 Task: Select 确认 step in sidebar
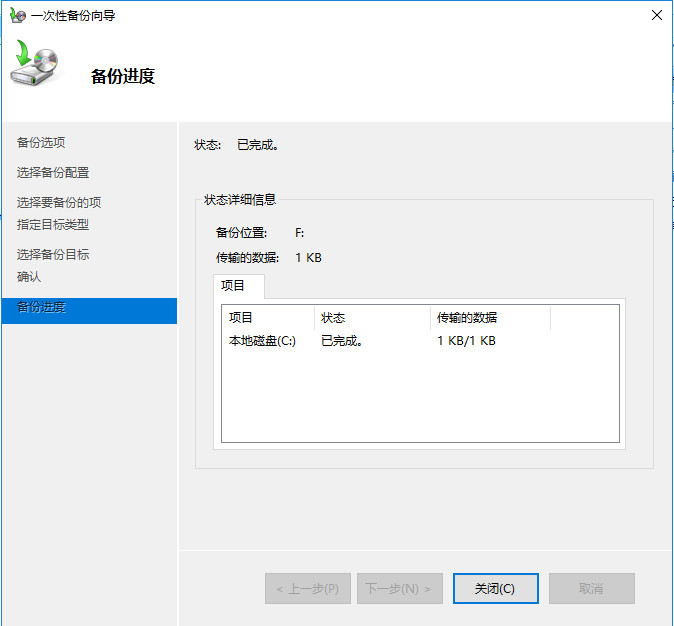(x=29, y=276)
